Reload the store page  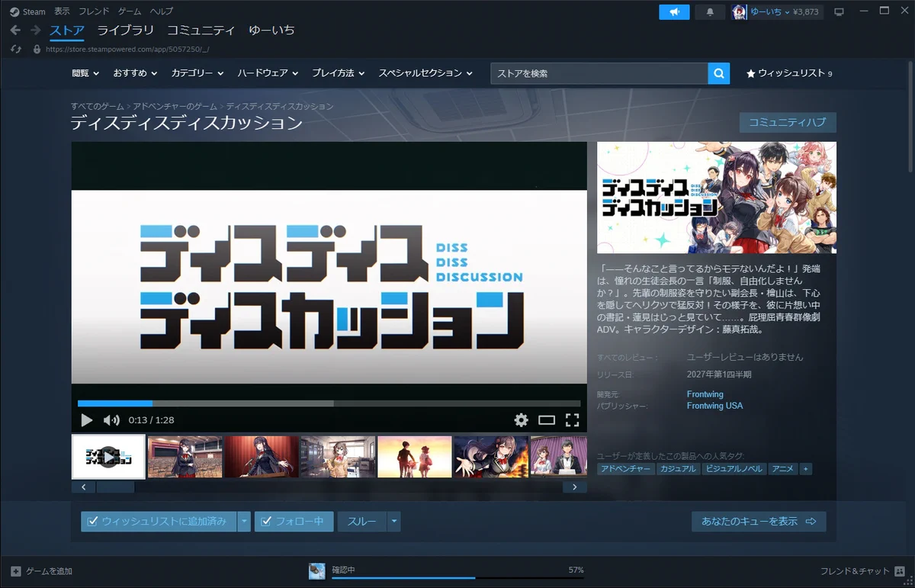tap(16, 49)
